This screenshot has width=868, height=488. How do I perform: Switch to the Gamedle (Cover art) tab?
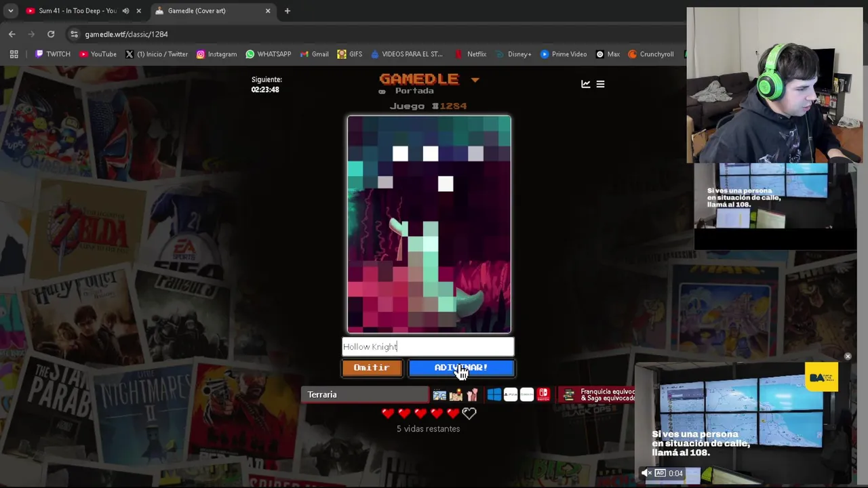click(x=212, y=11)
